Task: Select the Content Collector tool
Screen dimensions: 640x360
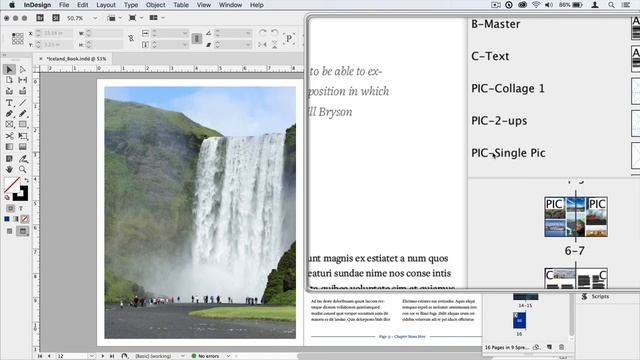Action: 9,91
